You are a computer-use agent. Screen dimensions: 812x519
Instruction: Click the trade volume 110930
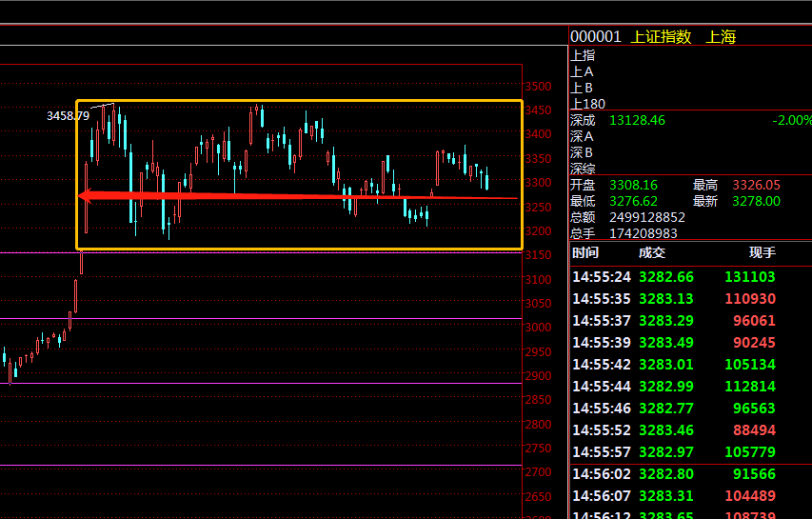[750, 299]
